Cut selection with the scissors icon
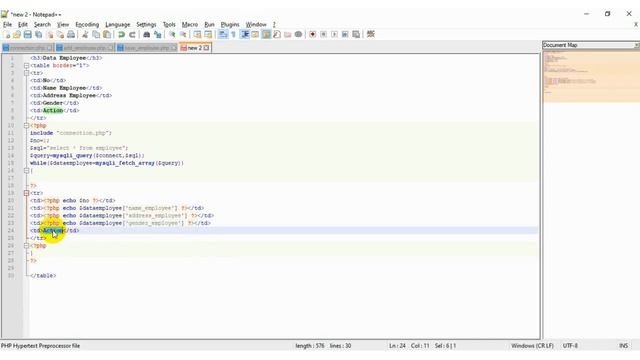640x360 pixels. (x=85, y=35)
